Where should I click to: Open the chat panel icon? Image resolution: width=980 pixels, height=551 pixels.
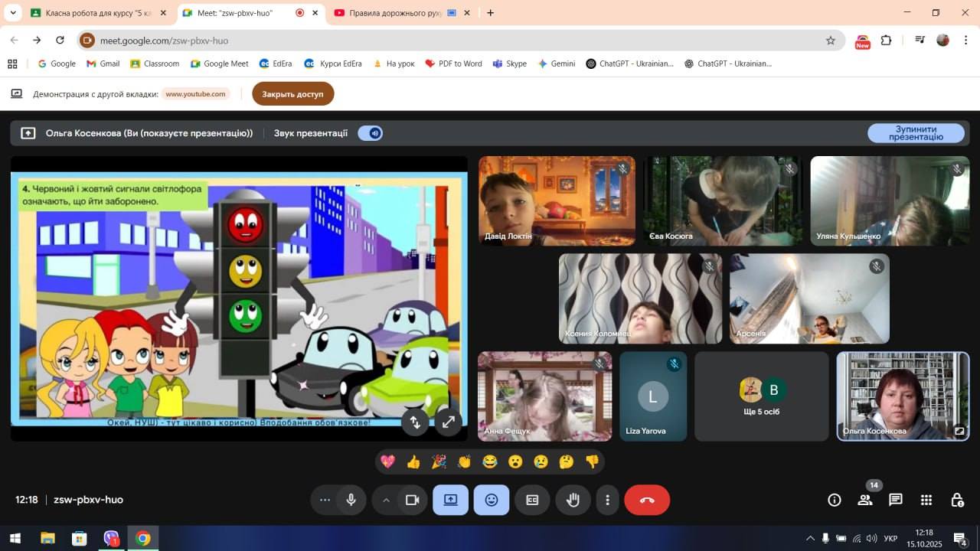pyautogui.click(x=895, y=500)
